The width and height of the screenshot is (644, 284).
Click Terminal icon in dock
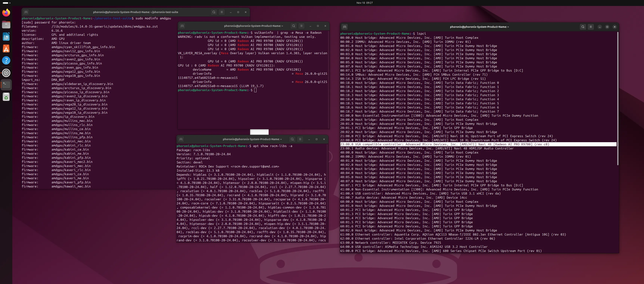click(6, 85)
